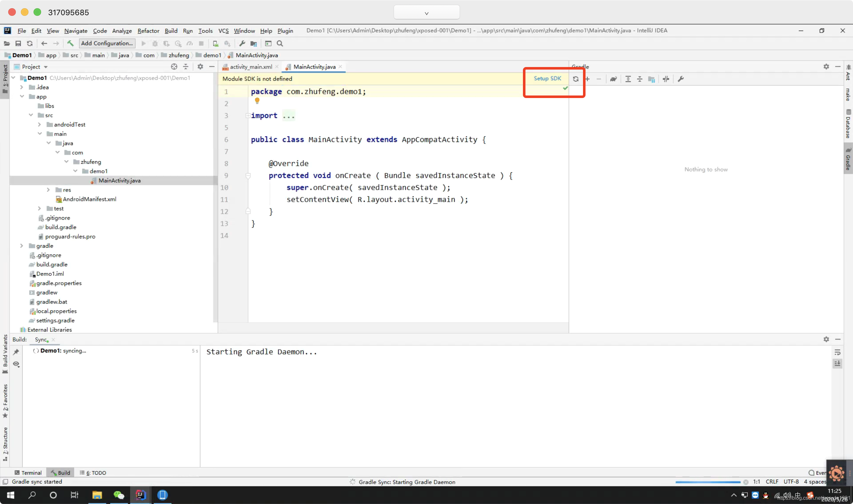Click the Gradle panel refresh icon
Screen dimensions: 853x504
576,79
